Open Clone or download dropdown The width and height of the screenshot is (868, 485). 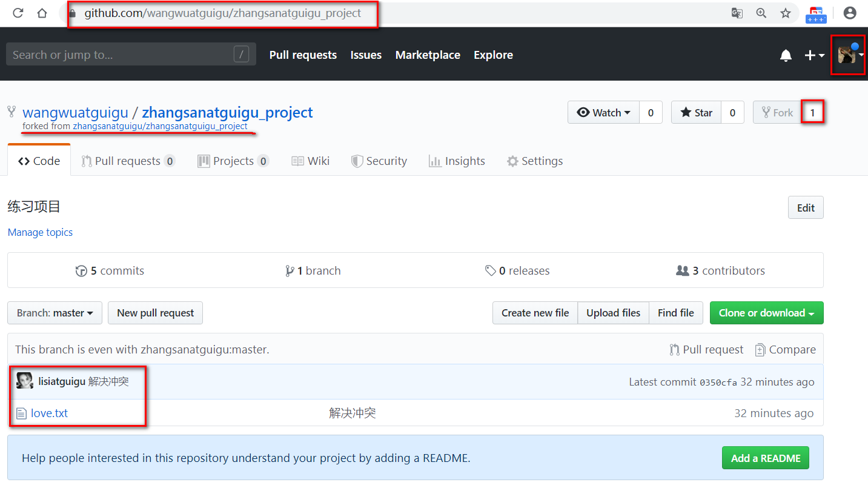pos(767,313)
